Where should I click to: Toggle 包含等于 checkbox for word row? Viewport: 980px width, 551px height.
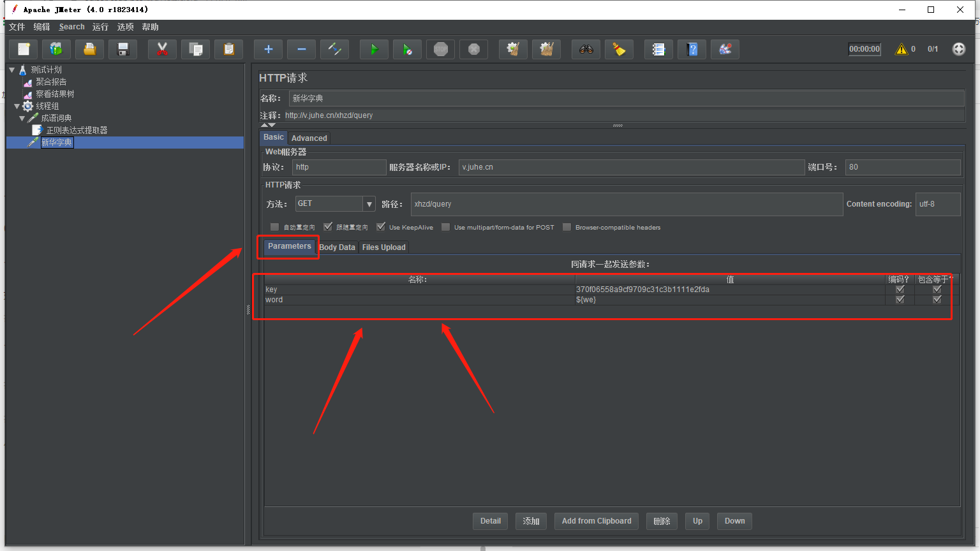click(937, 300)
